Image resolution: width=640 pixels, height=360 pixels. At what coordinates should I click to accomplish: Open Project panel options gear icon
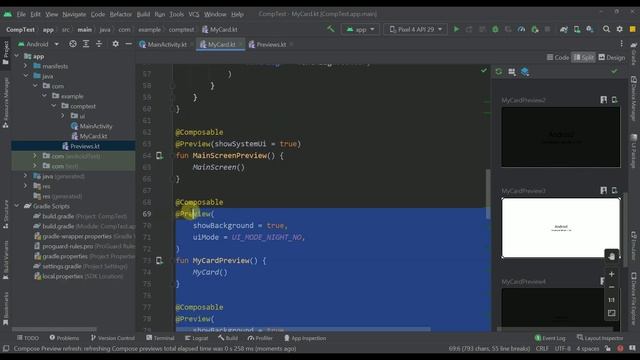[x=116, y=44]
